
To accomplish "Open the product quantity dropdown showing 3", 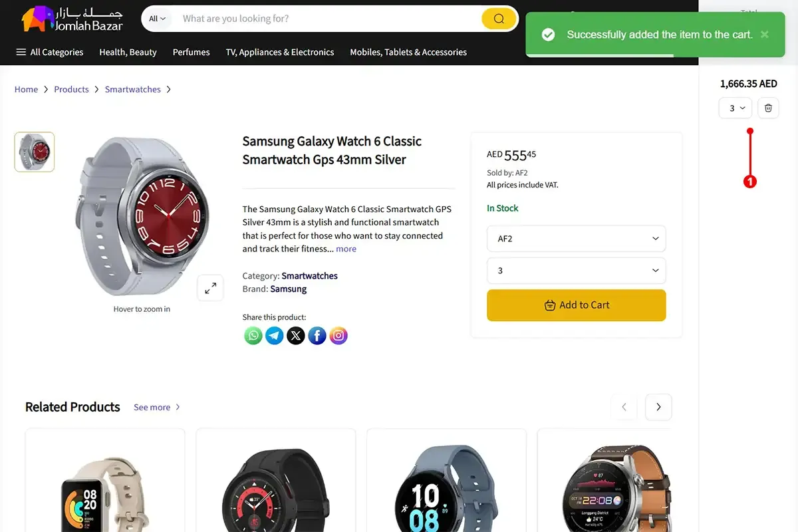I will pyautogui.click(x=576, y=271).
